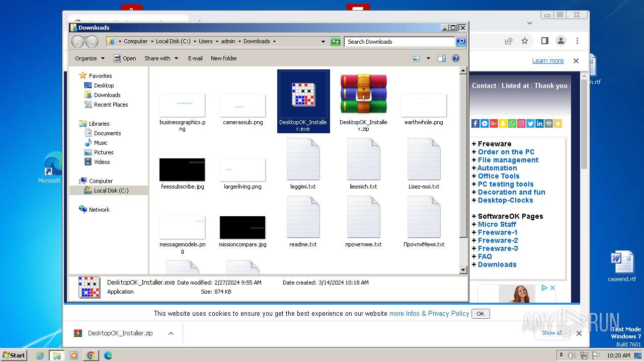Viewport: 644px width, 362px height.
Task: Select the liesmich.txt file icon
Action: 363,159
